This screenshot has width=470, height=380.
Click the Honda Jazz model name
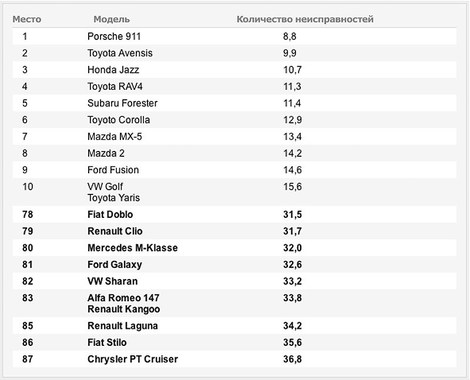(x=113, y=70)
